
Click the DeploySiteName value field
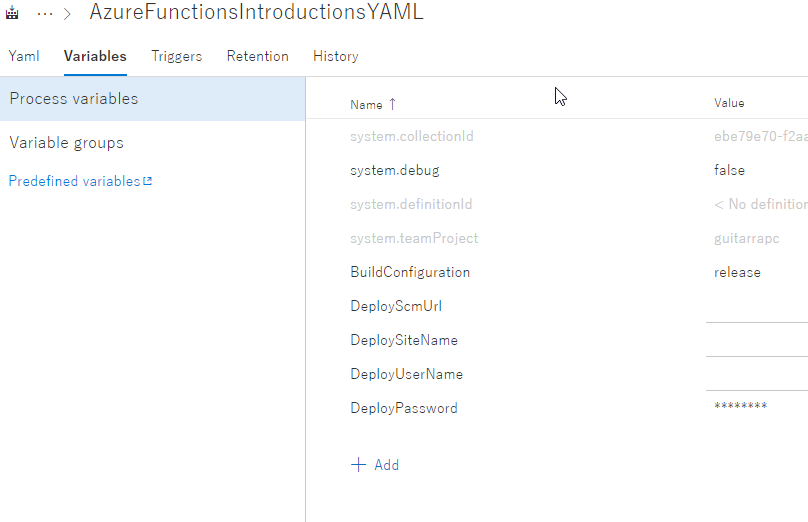(756, 341)
